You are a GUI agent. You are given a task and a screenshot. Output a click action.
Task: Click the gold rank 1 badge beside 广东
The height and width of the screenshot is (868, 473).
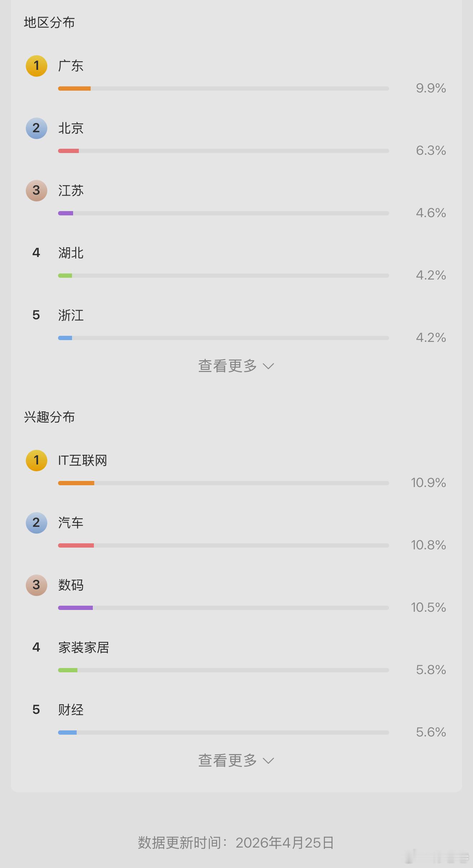pos(37,66)
